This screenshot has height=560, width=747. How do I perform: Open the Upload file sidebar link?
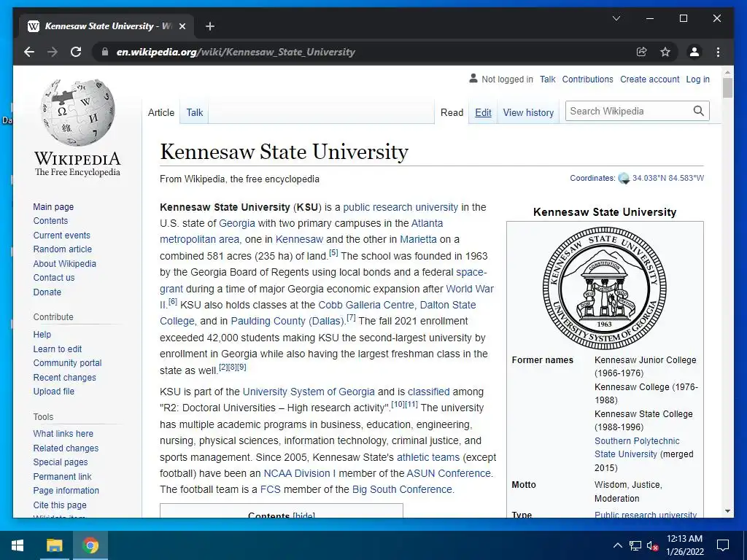(x=53, y=391)
